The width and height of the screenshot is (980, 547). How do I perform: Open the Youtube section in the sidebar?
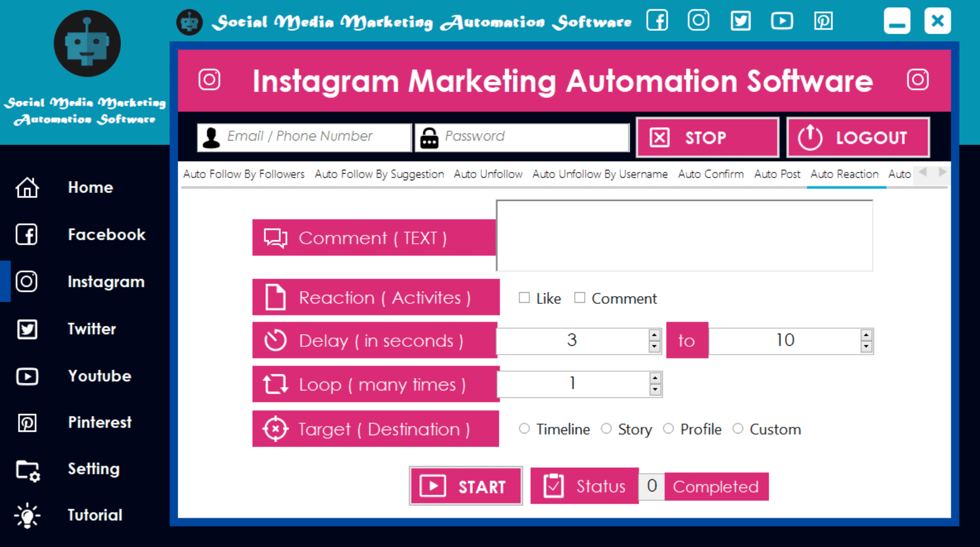click(x=99, y=376)
